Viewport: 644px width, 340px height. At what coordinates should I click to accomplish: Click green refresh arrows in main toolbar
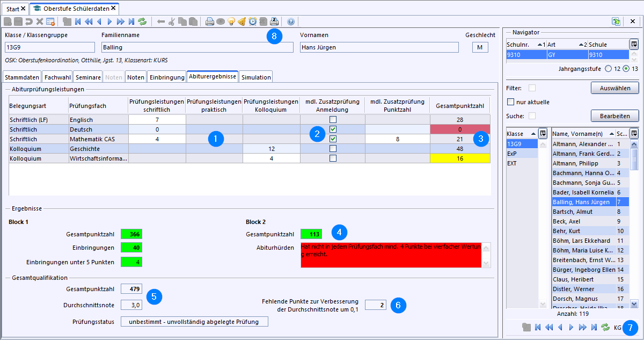click(x=142, y=21)
